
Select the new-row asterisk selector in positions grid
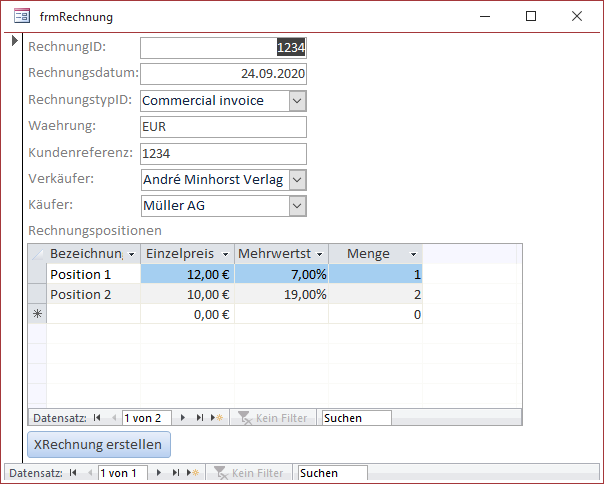(x=38, y=314)
